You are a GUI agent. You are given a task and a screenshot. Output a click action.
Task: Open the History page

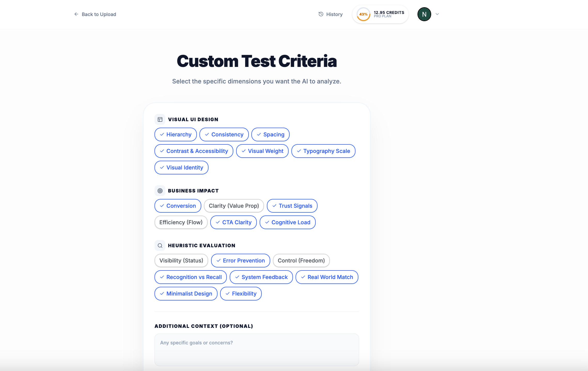pos(334,14)
